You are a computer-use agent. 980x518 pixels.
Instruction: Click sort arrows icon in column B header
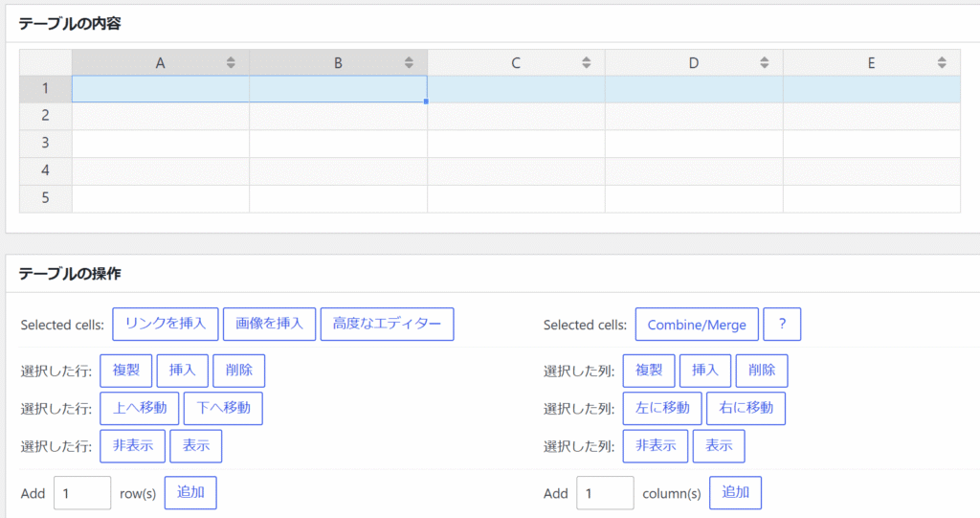(409, 63)
